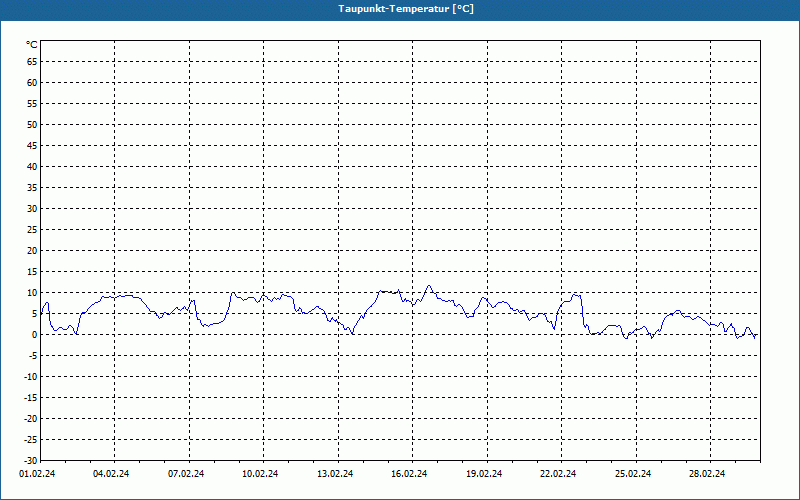Click the 22.02.24 date label
The height and width of the screenshot is (500, 800).
(x=558, y=474)
